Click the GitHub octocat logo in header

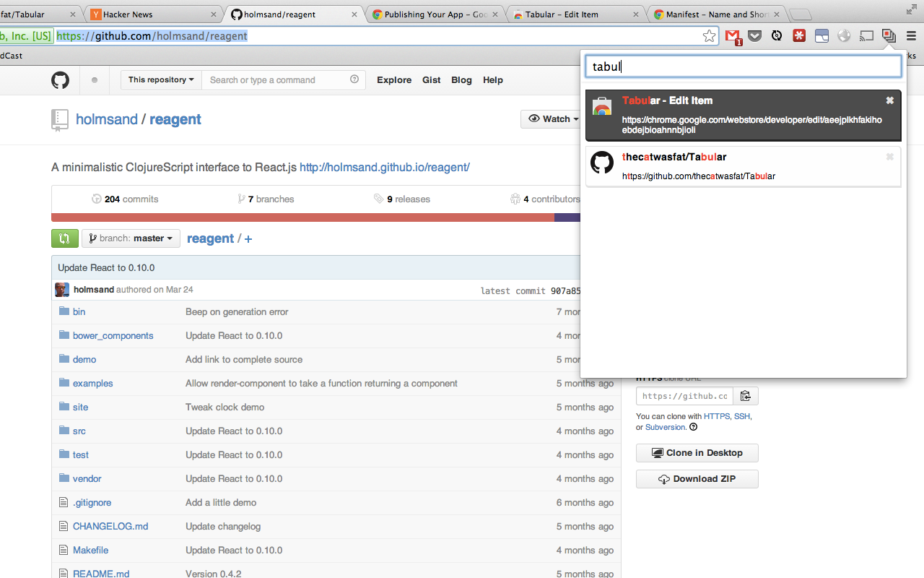61,80
